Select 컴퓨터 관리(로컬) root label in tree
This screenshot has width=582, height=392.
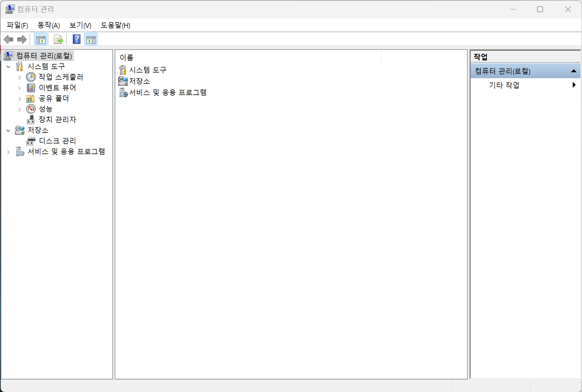[44, 56]
